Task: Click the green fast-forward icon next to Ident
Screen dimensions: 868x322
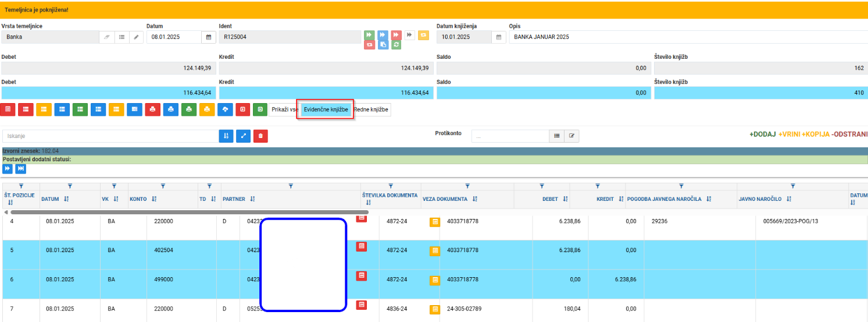Action: pos(369,35)
